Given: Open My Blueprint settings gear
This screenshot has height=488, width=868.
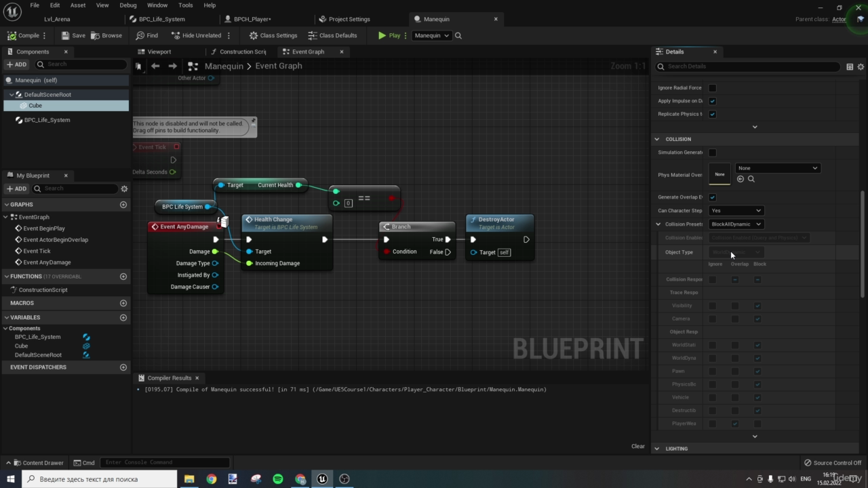Looking at the screenshot, I should [124, 188].
